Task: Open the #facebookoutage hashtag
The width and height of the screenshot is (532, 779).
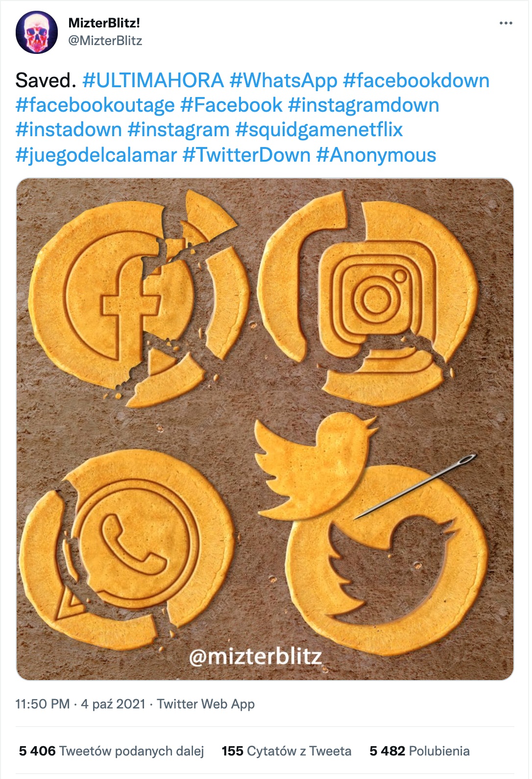Action: tap(95, 105)
